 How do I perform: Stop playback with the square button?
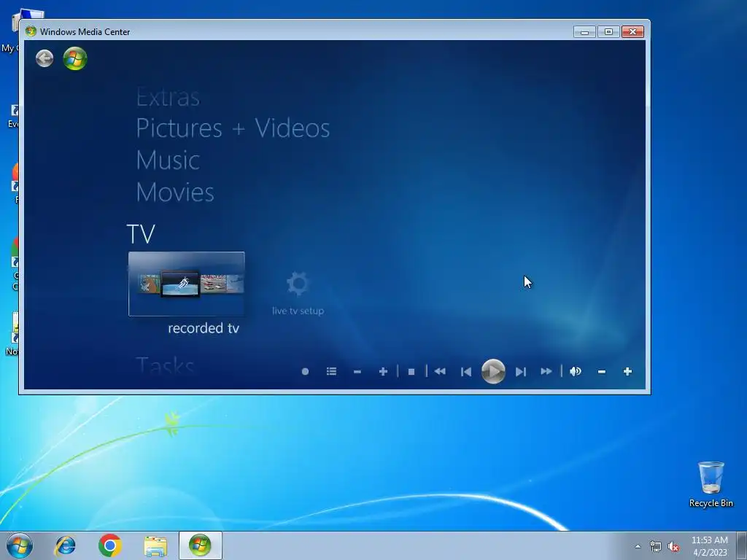[x=411, y=371]
